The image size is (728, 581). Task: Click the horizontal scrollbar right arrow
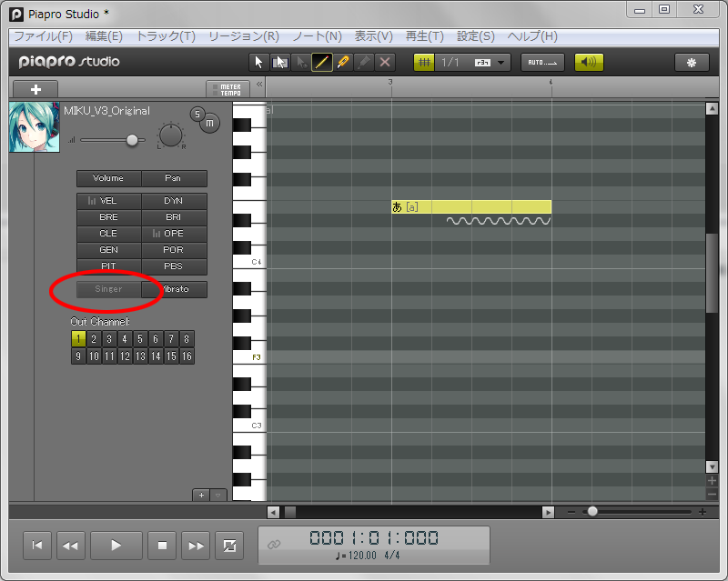pyautogui.click(x=549, y=512)
